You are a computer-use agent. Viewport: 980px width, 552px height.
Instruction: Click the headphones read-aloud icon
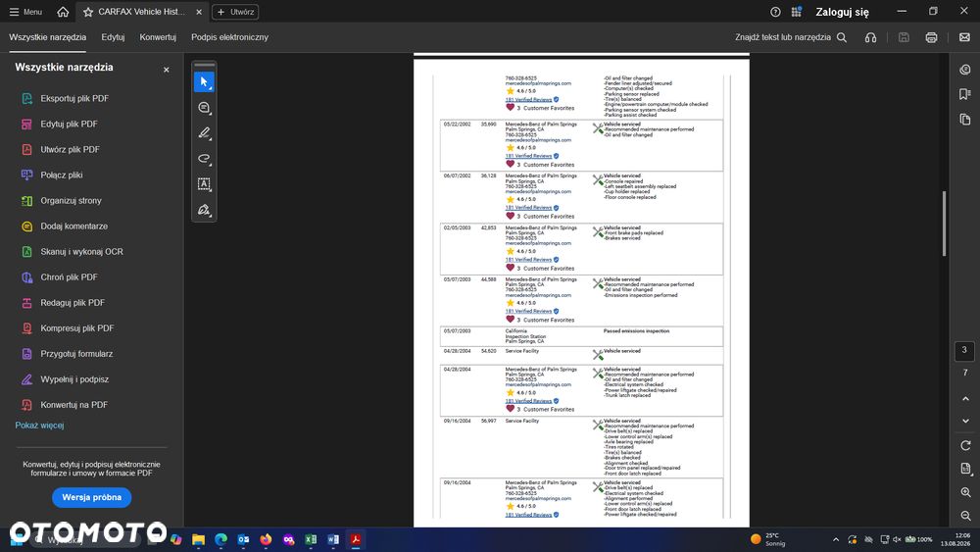tap(870, 37)
